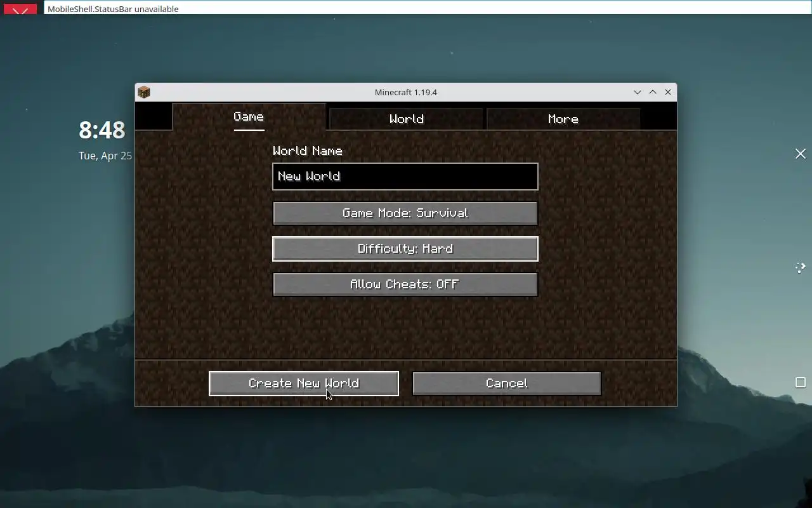Click the square icon on the right edge

[x=801, y=382]
